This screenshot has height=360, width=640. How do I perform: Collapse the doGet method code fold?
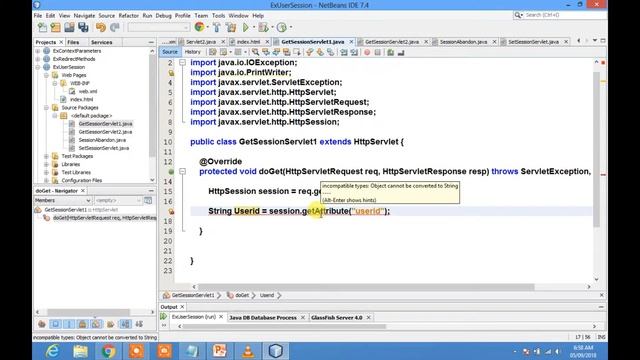tap(182, 171)
